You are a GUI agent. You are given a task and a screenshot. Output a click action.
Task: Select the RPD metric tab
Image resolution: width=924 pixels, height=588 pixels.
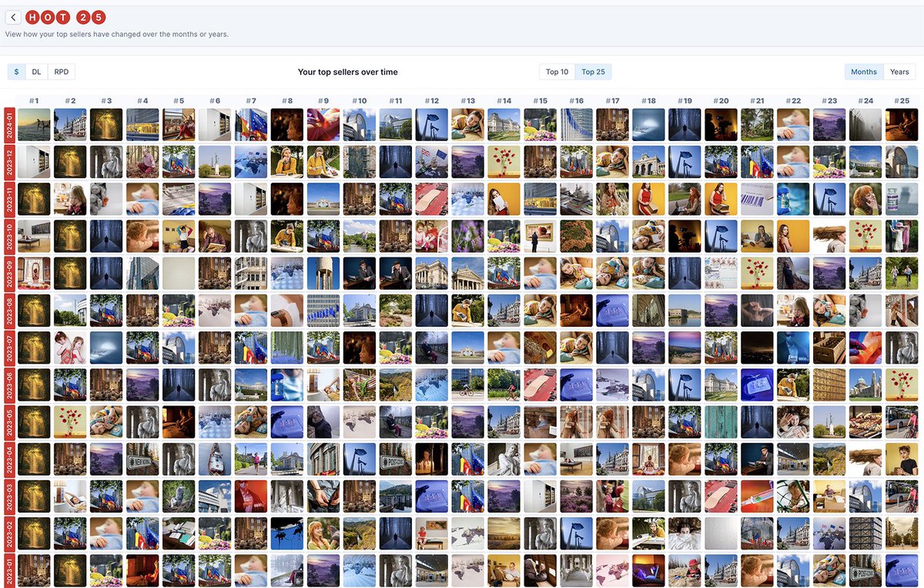(x=61, y=71)
